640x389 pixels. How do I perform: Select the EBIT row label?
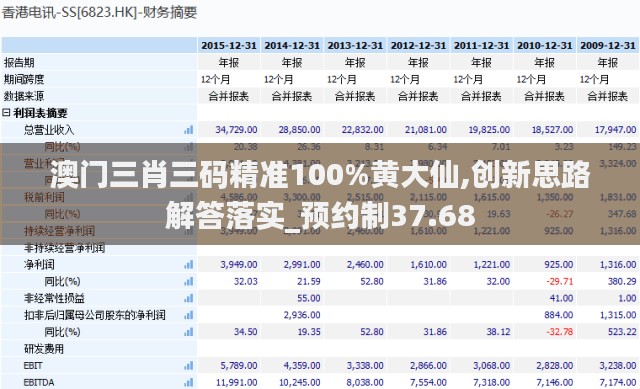tap(33, 366)
